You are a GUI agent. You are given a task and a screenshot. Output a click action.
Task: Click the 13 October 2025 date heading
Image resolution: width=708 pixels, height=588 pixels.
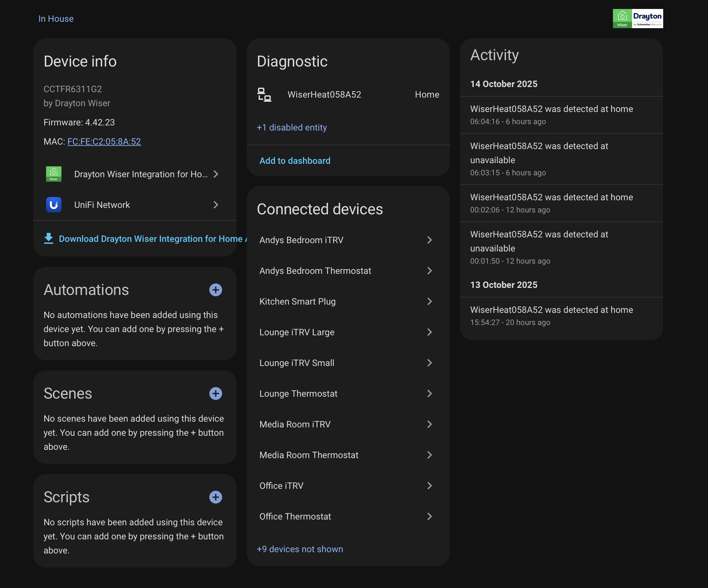(x=504, y=285)
